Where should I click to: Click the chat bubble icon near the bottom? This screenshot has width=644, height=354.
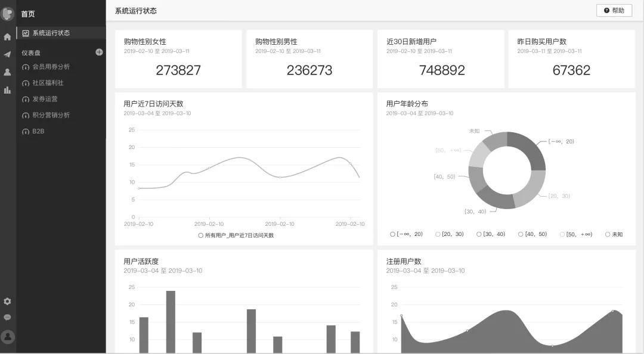coord(7,317)
